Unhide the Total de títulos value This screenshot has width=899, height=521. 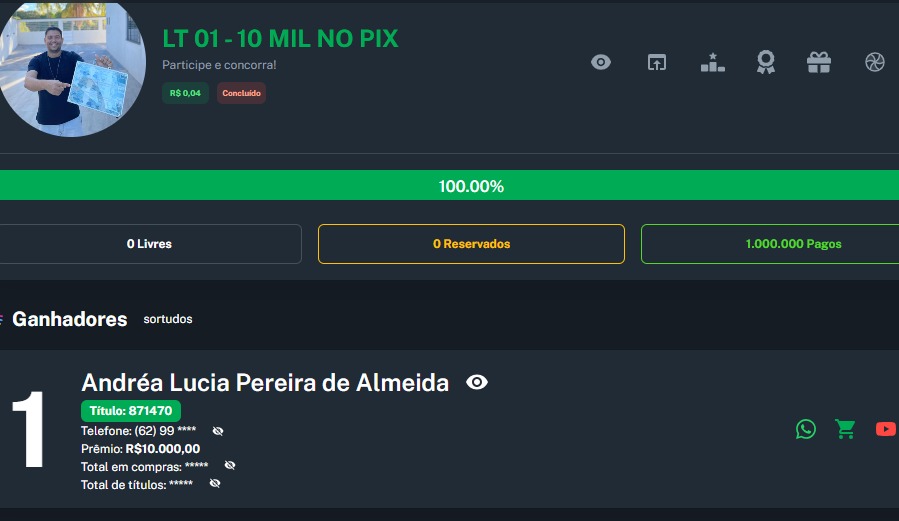[214, 484]
